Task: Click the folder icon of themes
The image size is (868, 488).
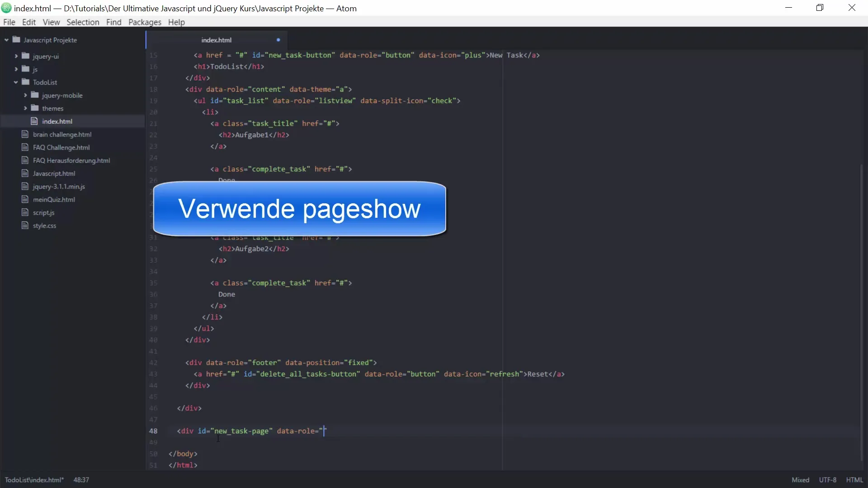Action: point(35,108)
